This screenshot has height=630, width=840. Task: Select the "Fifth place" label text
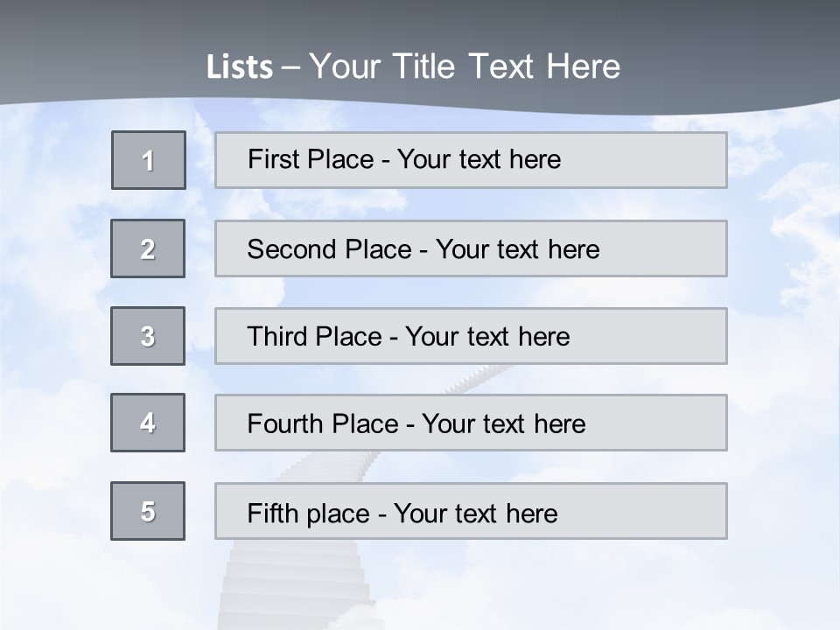307,513
